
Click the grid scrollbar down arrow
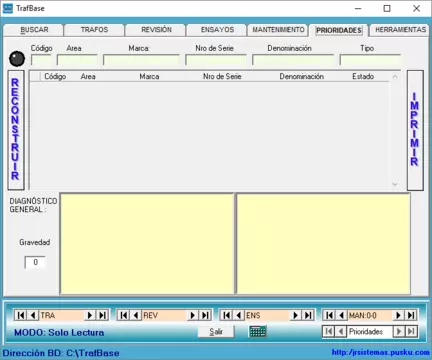tap(395, 184)
